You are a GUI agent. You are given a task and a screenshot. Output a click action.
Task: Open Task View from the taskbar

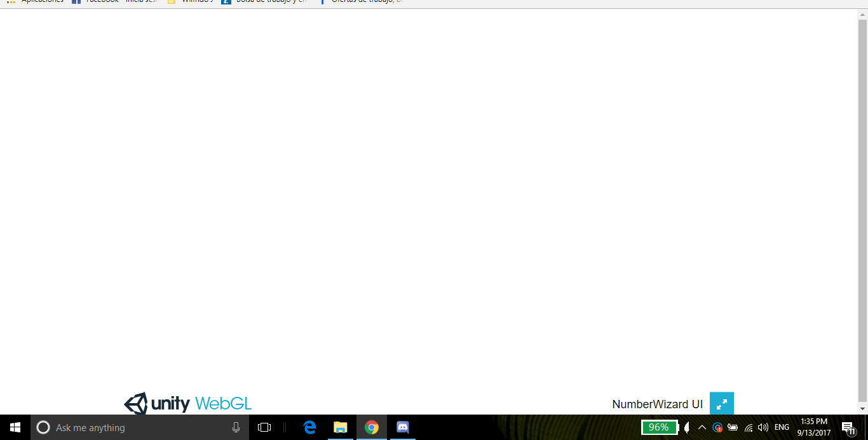point(263,427)
